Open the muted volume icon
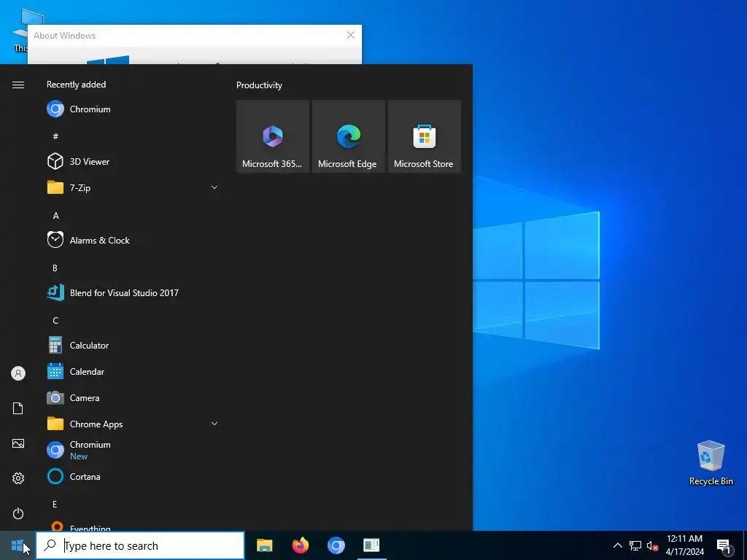This screenshot has height=560, width=747. click(652, 545)
